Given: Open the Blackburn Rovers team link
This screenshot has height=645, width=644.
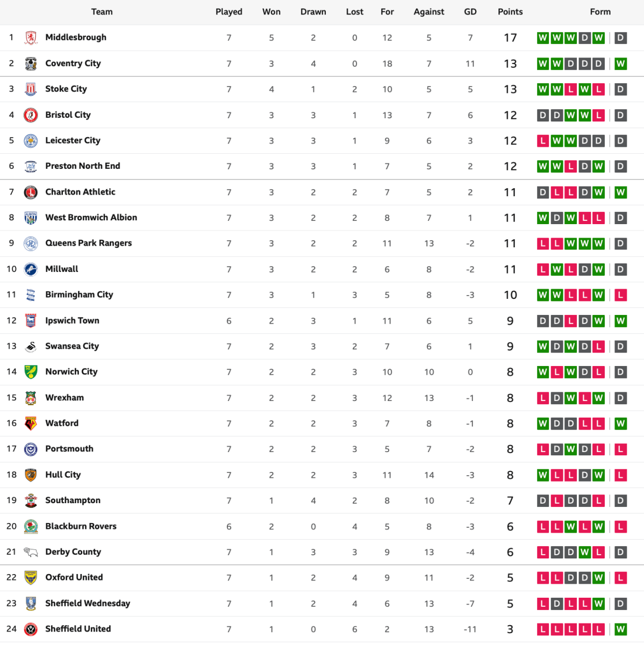Looking at the screenshot, I should [81, 526].
